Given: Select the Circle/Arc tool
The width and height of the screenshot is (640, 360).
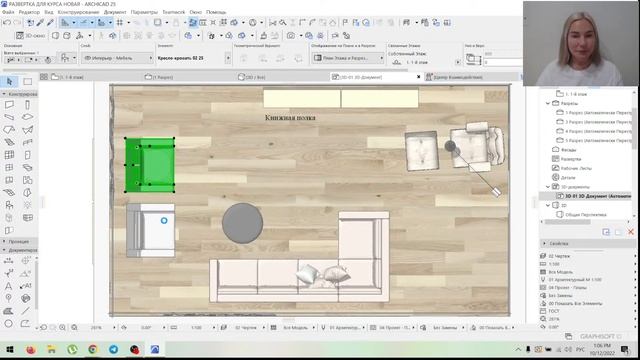Looking at the screenshot, I should tap(8, 323).
